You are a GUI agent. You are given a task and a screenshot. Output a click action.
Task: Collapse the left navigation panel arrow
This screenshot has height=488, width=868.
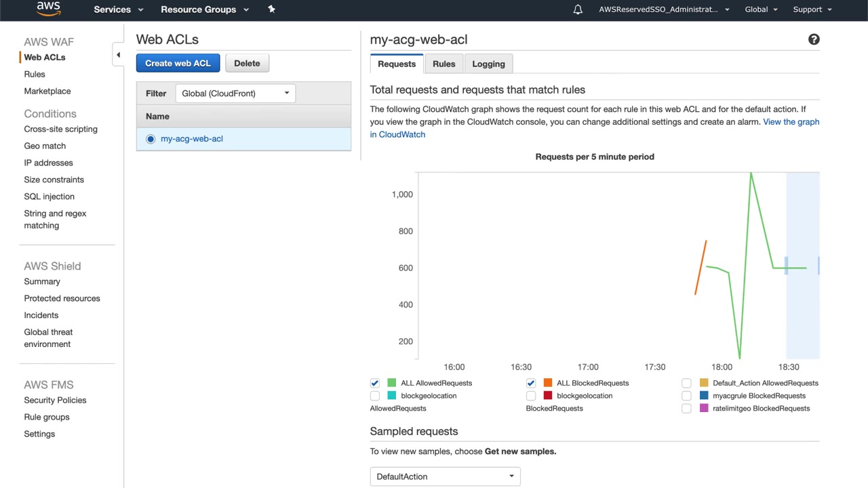[118, 55]
